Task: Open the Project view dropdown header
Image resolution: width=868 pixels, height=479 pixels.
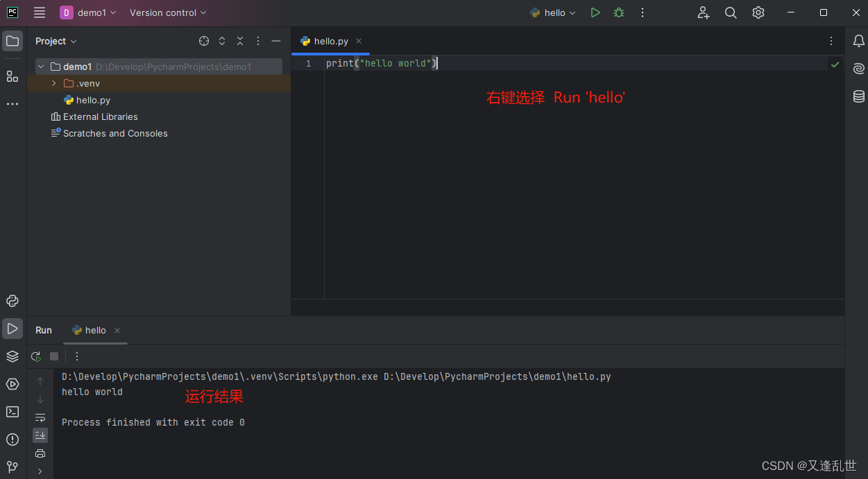Action: coord(56,41)
